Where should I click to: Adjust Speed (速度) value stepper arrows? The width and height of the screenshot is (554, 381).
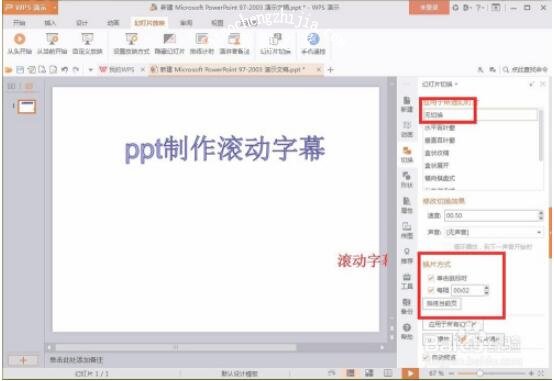[x=541, y=215]
